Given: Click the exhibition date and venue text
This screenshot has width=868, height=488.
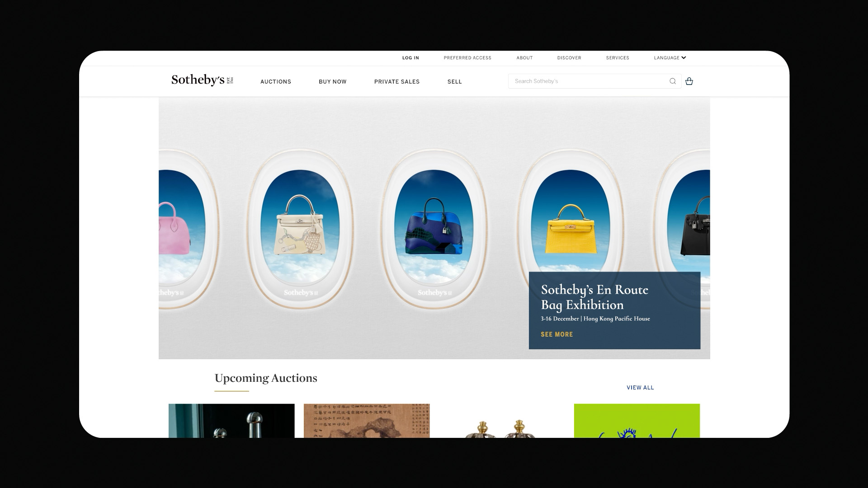Looking at the screenshot, I should point(595,319).
